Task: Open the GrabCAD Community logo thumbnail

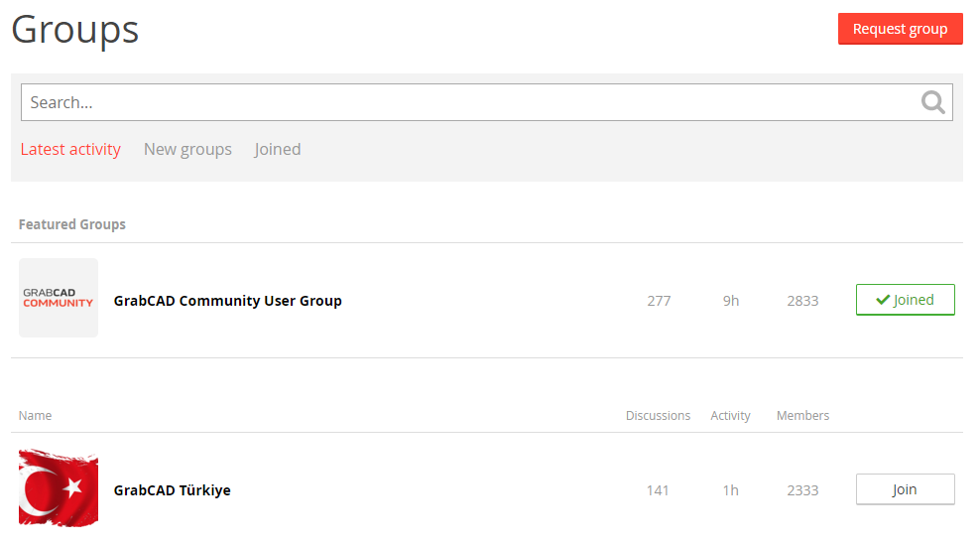Action: [x=59, y=298]
